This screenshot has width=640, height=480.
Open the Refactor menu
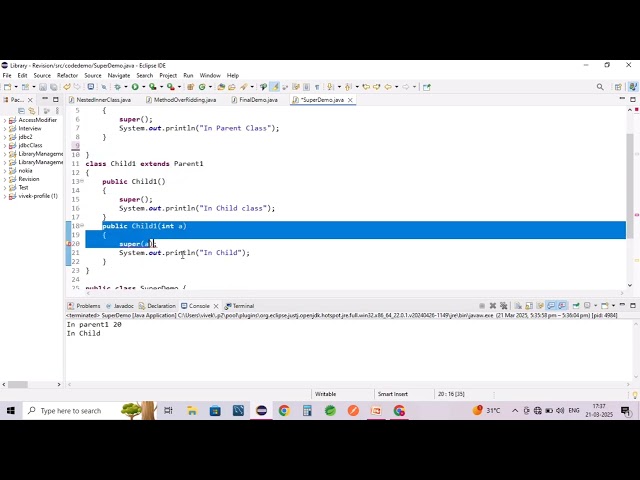67,76
